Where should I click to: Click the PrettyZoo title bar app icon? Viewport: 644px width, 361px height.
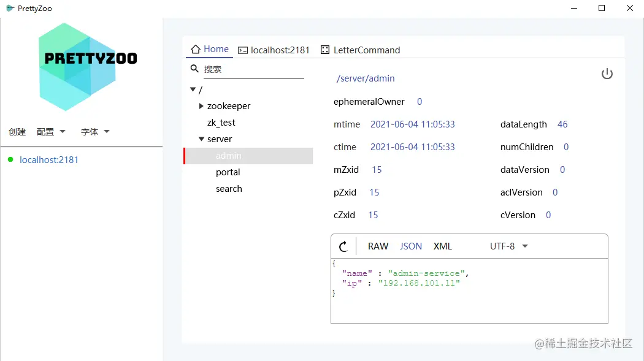click(10, 8)
